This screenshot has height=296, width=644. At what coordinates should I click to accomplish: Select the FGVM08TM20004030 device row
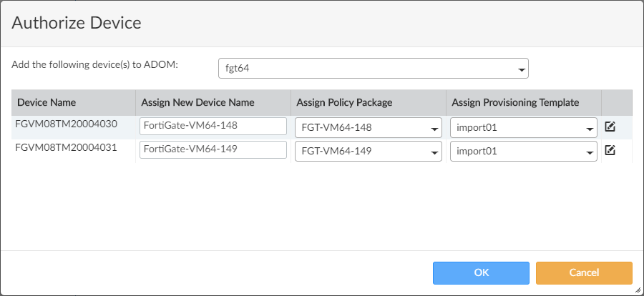66,124
